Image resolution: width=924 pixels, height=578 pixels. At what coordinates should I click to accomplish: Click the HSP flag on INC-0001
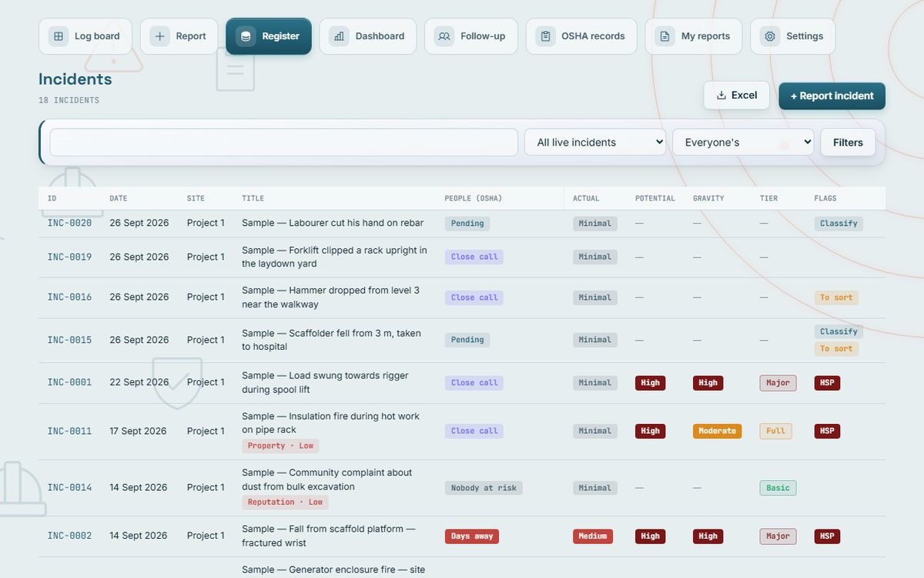(x=827, y=383)
